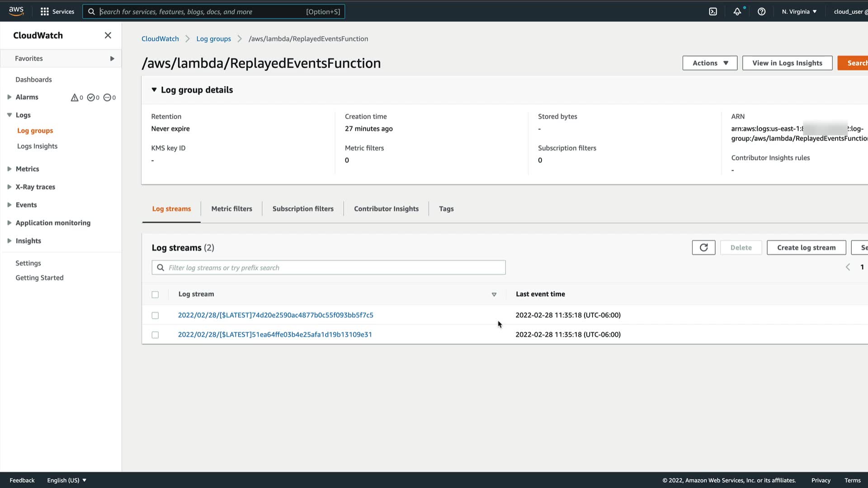
Task: Click the help question mark icon
Action: pos(762,12)
